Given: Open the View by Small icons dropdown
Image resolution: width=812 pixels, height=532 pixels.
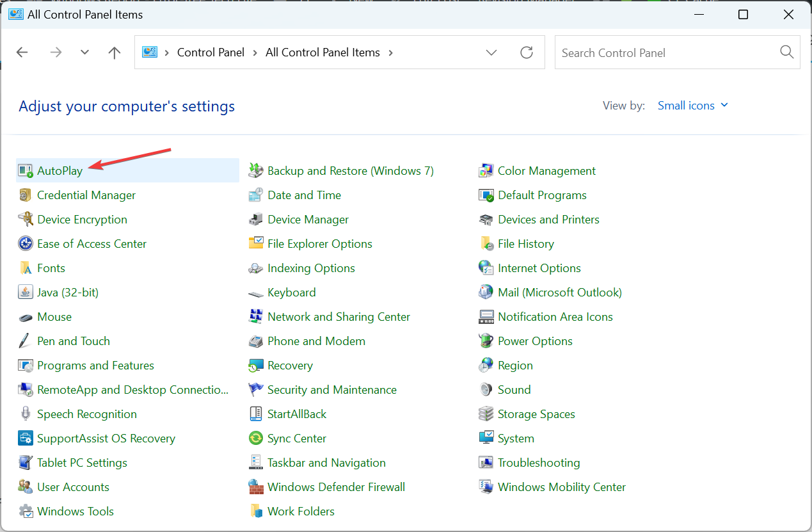Looking at the screenshot, I should point(693,106).
